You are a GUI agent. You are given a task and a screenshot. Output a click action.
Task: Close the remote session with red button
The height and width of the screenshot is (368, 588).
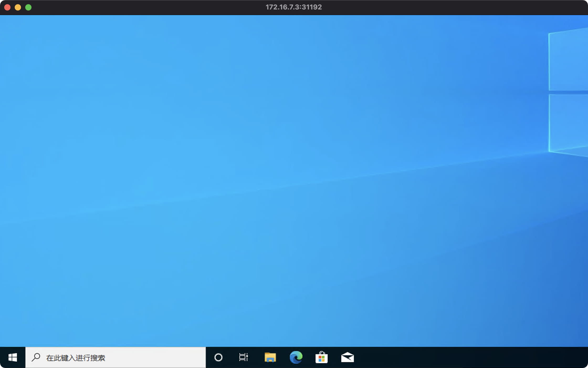[x=7, y=7]
